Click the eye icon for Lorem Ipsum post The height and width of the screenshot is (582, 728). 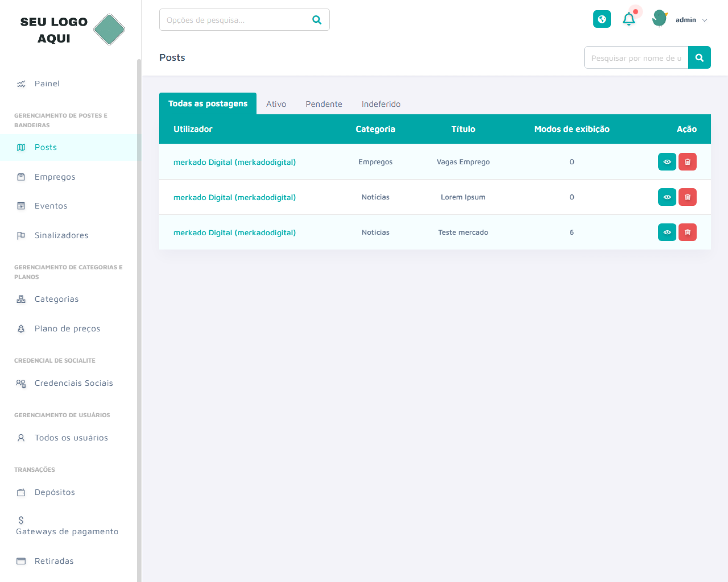point(667,197)
